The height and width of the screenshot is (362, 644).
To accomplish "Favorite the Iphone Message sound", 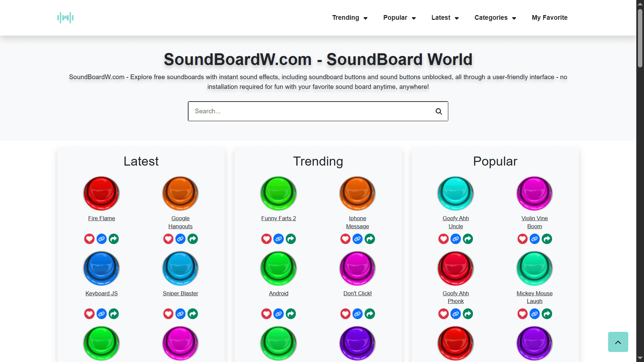I will (345, 239).
